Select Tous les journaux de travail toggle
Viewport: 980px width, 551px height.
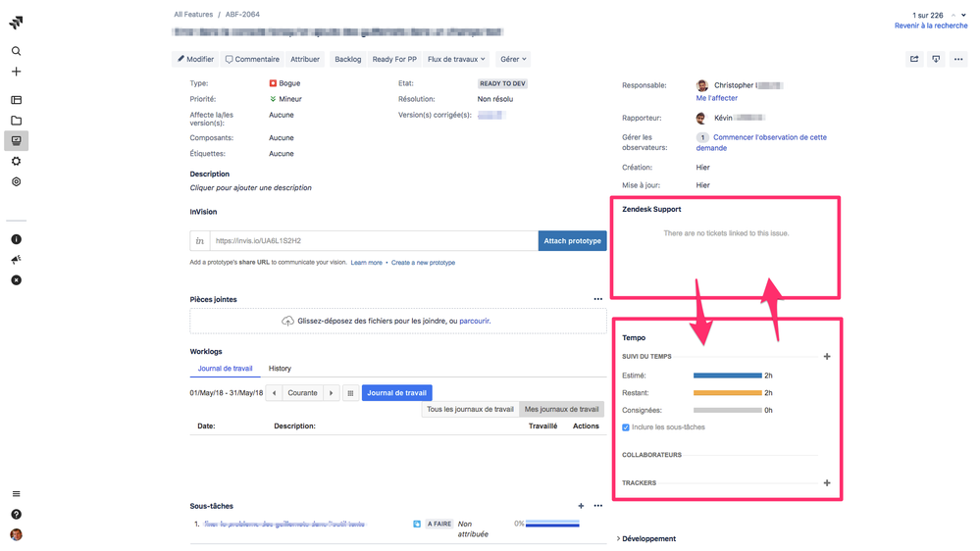(470, 409)
